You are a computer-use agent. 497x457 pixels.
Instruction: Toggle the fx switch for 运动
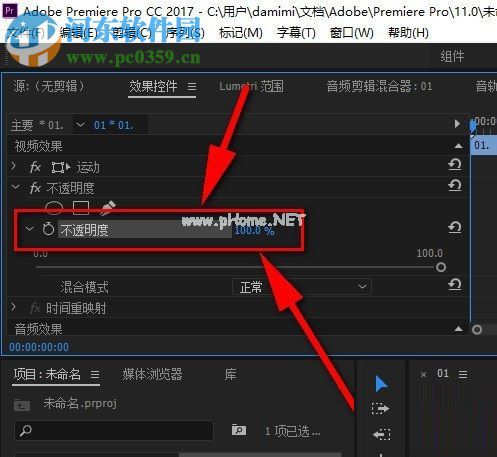[x=35, y=167]
